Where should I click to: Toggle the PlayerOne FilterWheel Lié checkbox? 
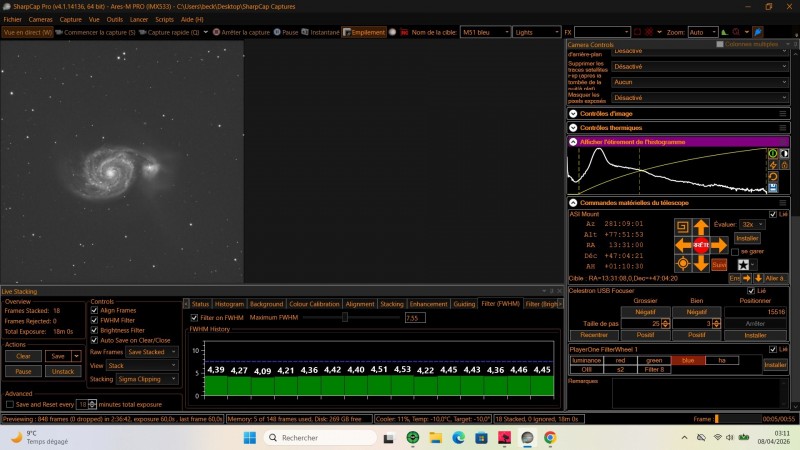click(x=773, y=349)
